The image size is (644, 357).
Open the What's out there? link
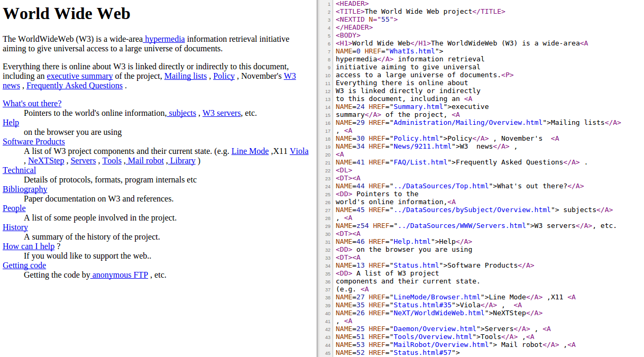(32, 103)
